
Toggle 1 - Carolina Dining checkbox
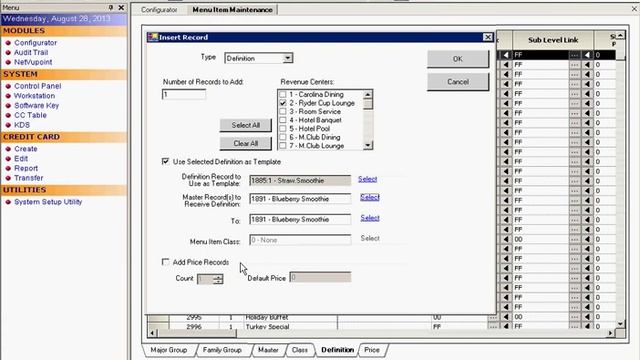coord(282,94)
